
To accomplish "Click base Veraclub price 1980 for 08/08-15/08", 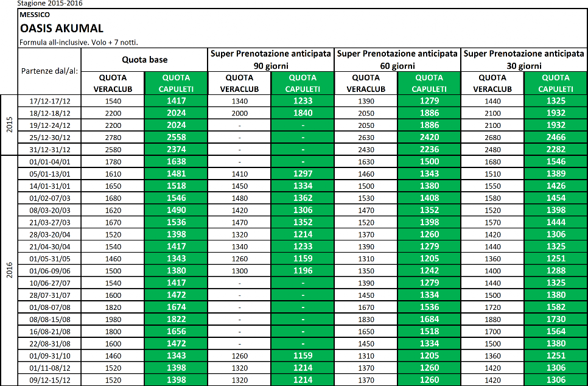I will tap(113, 319).
